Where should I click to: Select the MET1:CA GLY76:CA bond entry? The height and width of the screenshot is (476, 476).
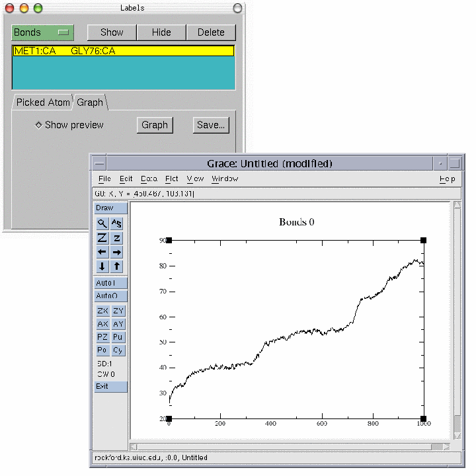pyautogui.click(x=123, y=51)
